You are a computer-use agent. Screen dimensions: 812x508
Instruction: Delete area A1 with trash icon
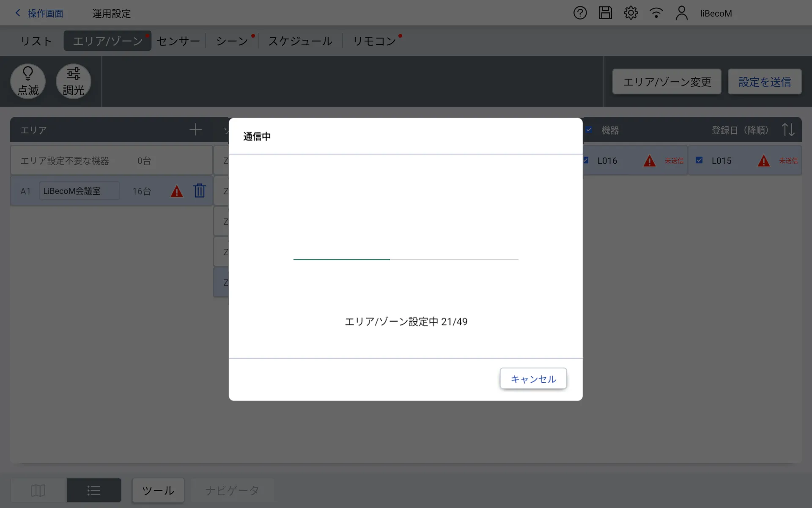[199, 191]
